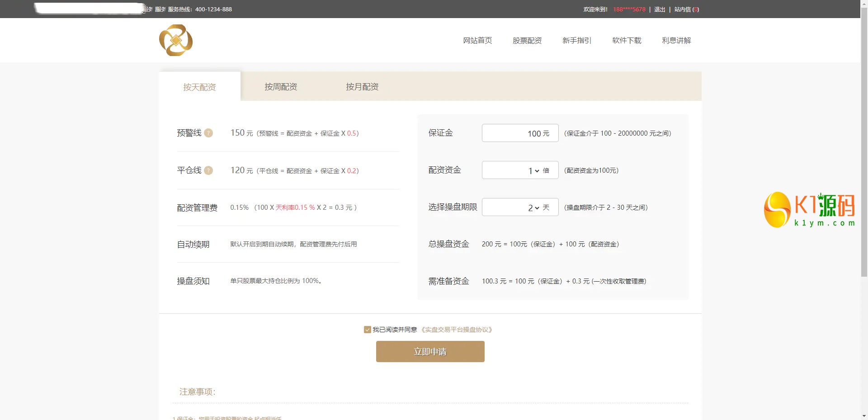
Task: Open 站内信 messages link
Action: [686, 9]
